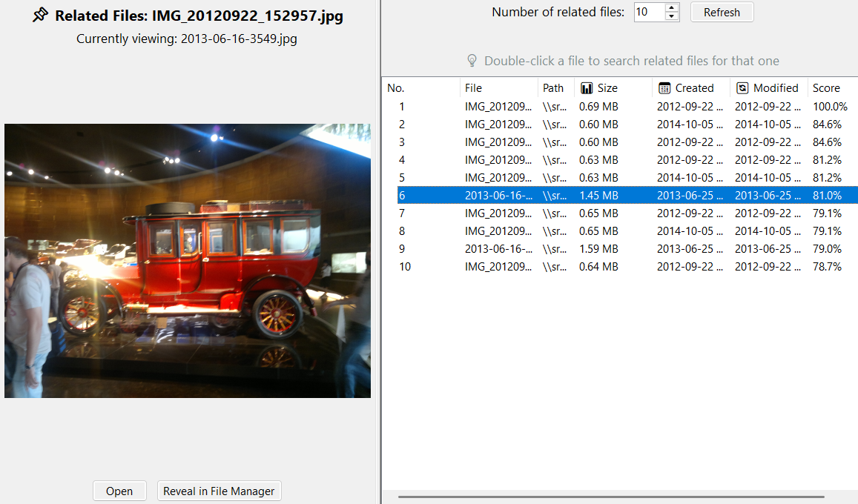
Task: Click the Currently viewing filename label
Action: (x=187, y=39)
